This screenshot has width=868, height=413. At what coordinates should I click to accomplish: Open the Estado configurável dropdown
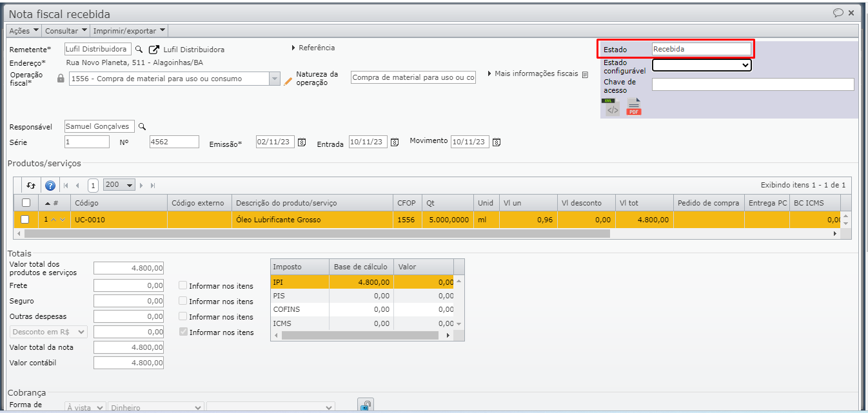click(x=702, y=64)
